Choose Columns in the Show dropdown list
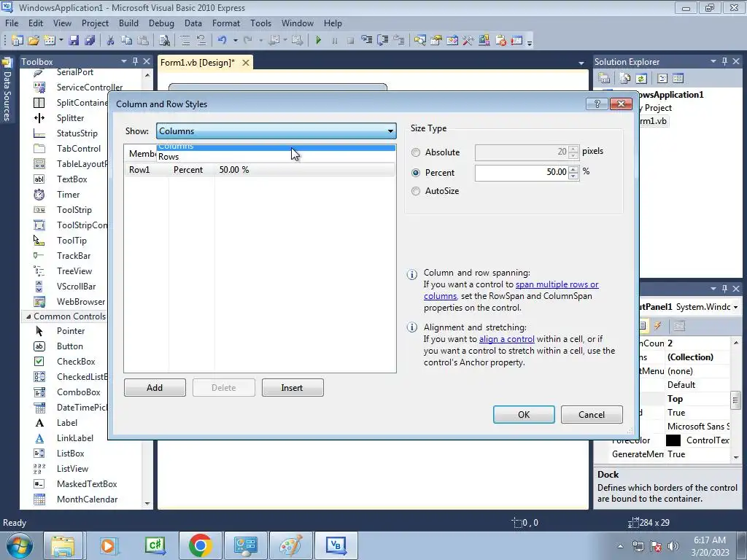Image resolution: width=747 pixels, height=560 pixels. click(x=276, y=147)
